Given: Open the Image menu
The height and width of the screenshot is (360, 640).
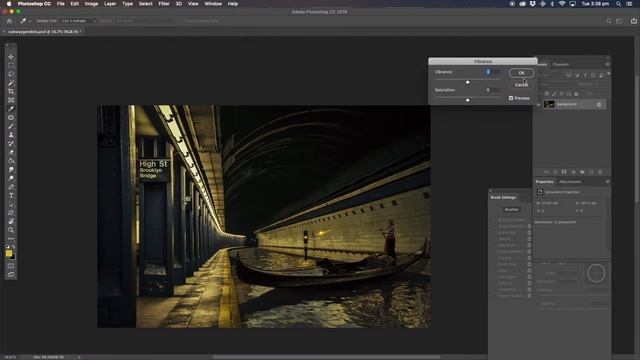Looking at the screenshot, I should [91, 4].
